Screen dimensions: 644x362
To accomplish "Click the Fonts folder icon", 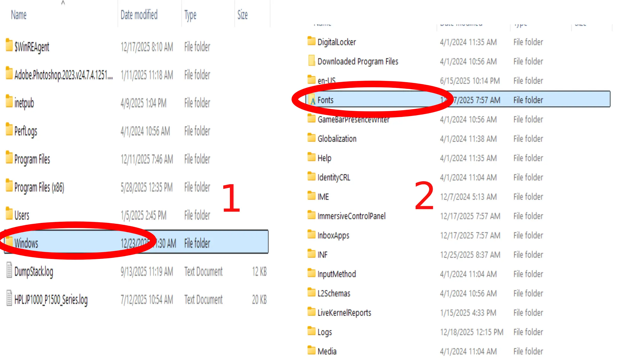I will pyautogui.click(x=312, y=100).
